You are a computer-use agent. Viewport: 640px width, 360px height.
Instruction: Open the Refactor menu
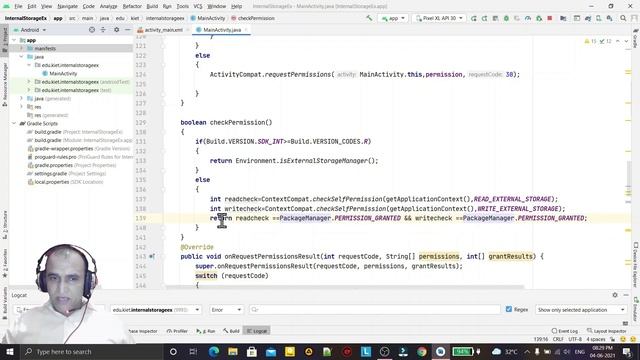[132, 6]
